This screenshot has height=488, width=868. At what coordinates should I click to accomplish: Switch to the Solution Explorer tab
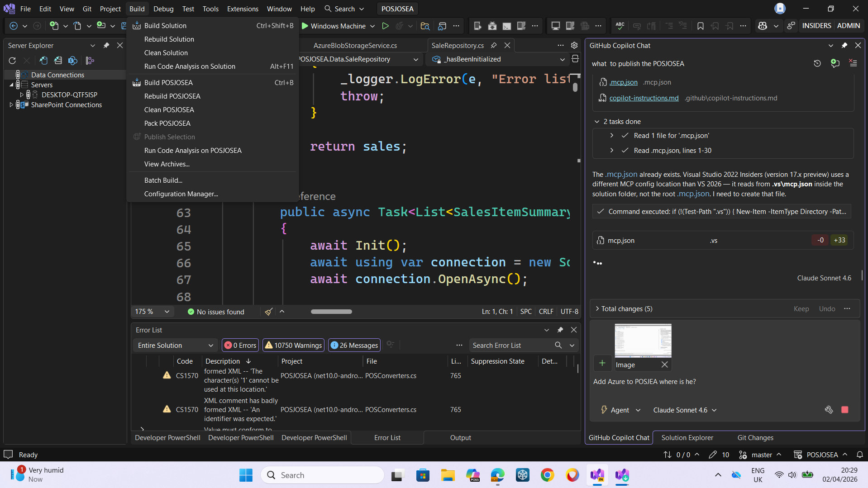pos(687,437)
